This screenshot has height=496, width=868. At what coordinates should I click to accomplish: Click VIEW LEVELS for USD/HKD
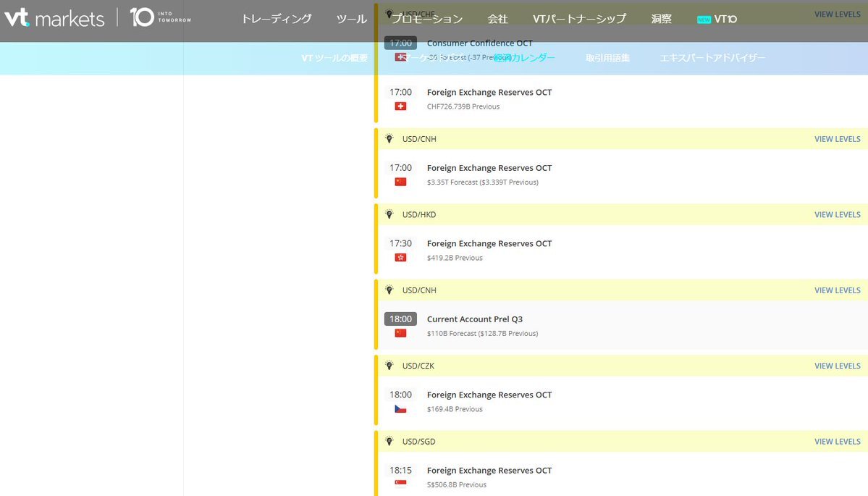click(x=837, y=214)
